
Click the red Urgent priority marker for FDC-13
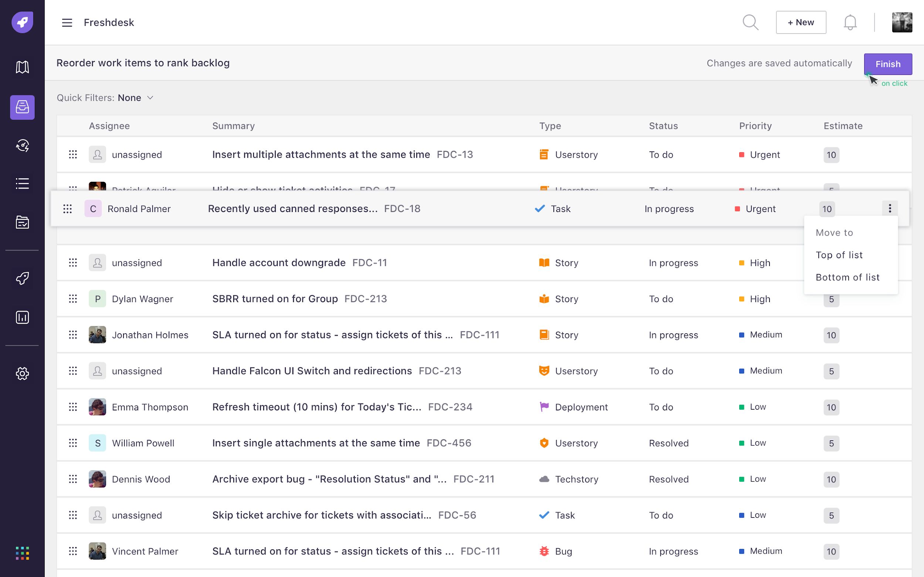pyautogui.click(x=741, y=154)
